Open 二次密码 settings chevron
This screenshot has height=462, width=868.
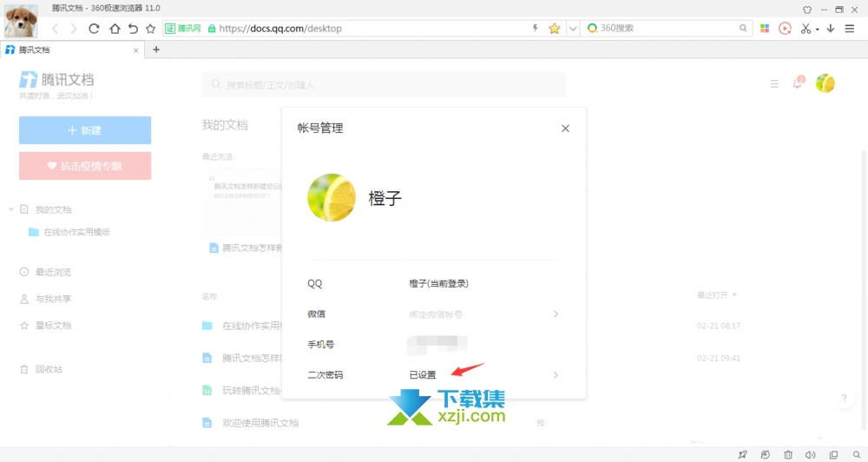pyautogui.click(x=556, y=375)
